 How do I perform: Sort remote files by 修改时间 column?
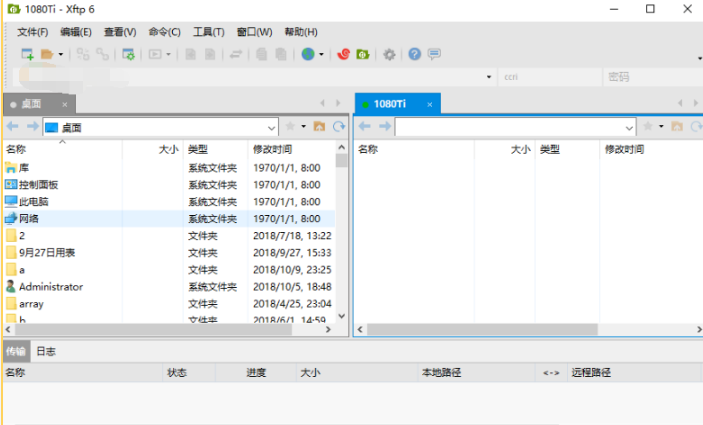point(651,149)
